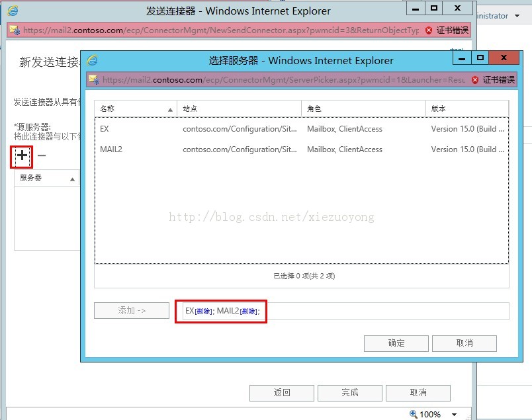Click the plus icon to add server

(22, 156)
